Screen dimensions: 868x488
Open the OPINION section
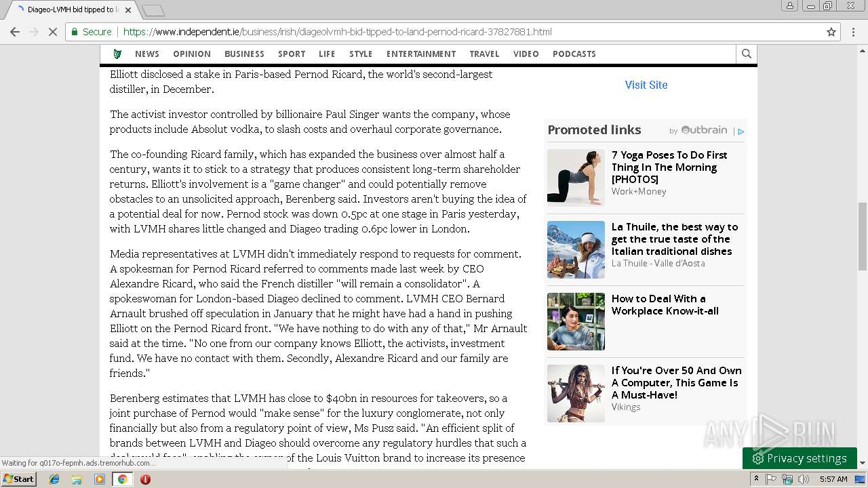pyautogui.click(x=192, y=54)
